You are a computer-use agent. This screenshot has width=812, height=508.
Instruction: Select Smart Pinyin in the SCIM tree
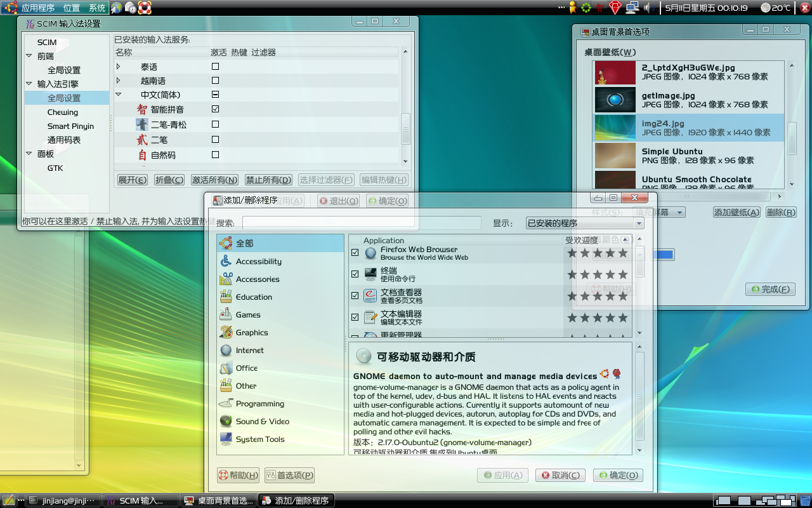[70, 126]
